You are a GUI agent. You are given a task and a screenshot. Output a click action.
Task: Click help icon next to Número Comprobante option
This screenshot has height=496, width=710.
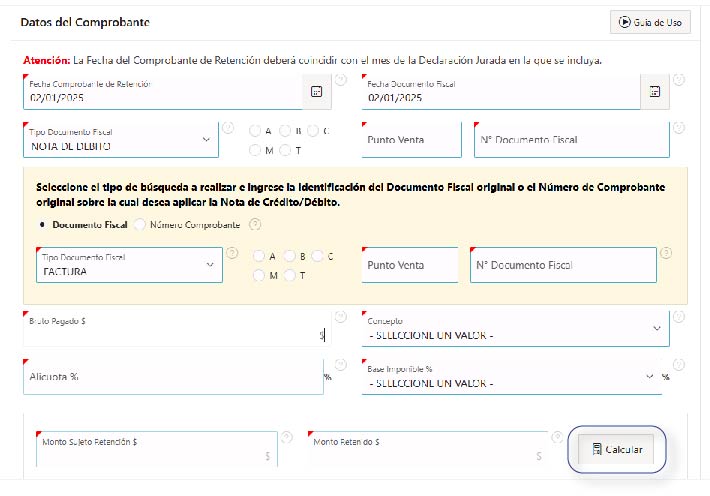255,225
